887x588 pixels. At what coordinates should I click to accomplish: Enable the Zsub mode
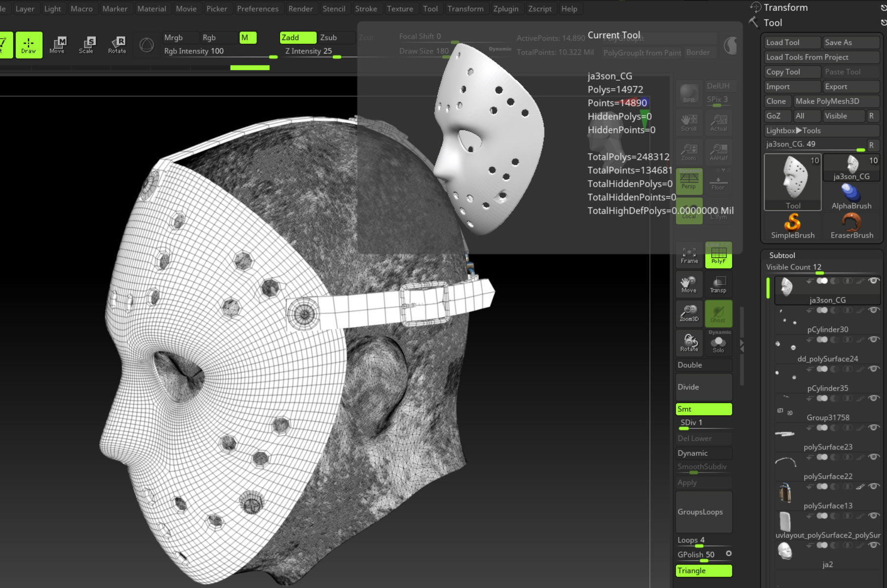pyautogui.click(x=336, y=38)
